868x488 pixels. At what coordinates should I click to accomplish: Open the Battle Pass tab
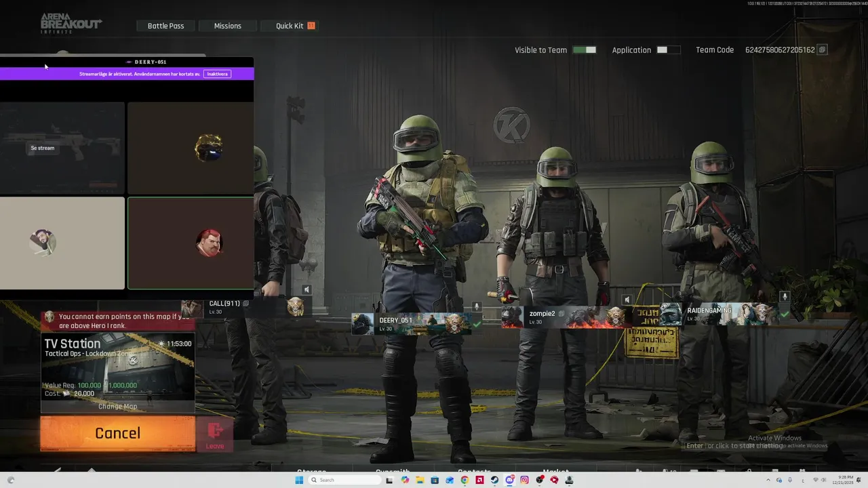tap(165, 26)
